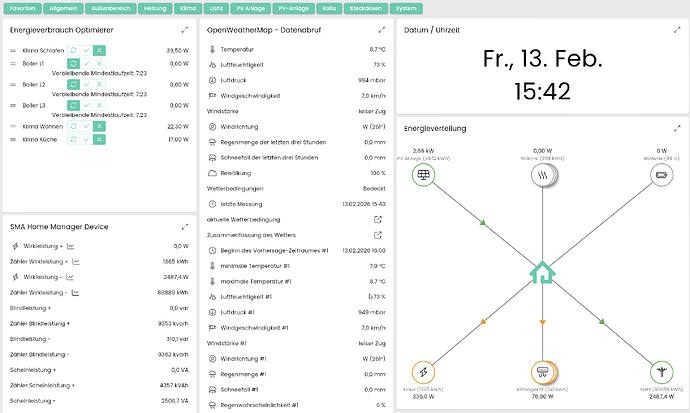Click the Batterie node icon
The width and height of the screenshot is (690, 413).
tap(662, 176)
